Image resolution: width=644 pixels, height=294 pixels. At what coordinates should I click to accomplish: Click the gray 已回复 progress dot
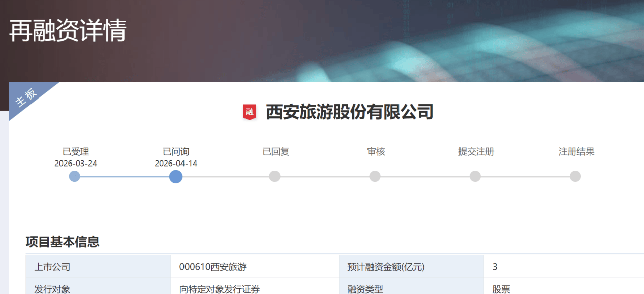click(275, 176)
